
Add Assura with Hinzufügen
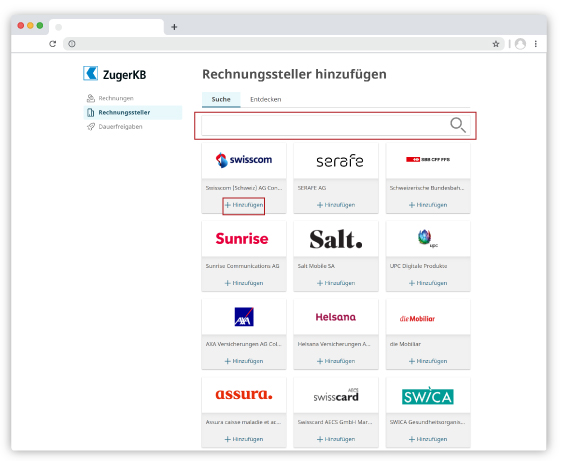pyautogui.click(x=244, y=439)
